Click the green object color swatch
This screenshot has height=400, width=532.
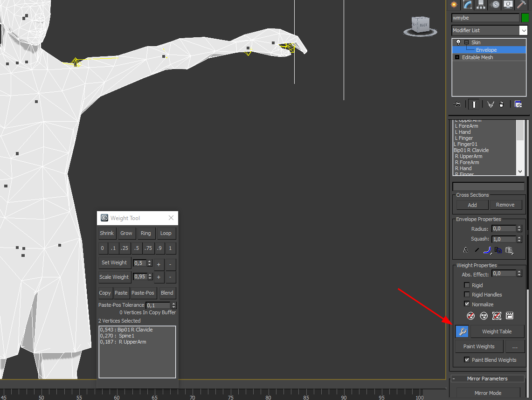coord(525,18)
